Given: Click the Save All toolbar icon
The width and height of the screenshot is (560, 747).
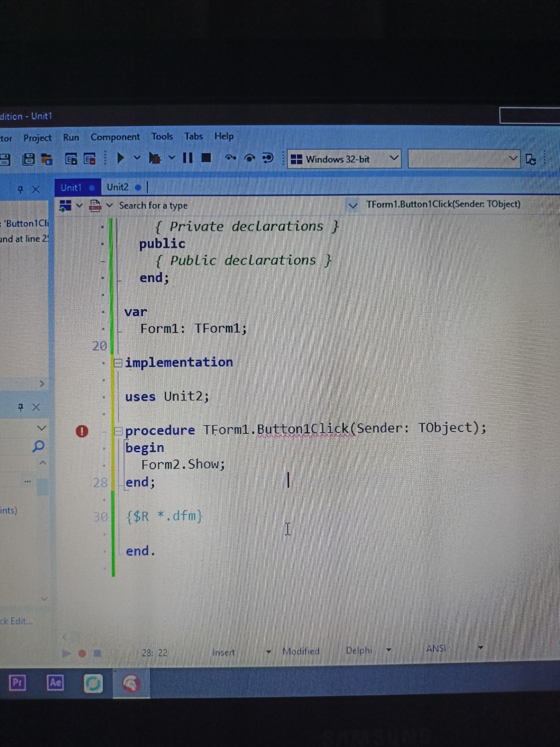Looking at the screenshot, I should point(29,159).
